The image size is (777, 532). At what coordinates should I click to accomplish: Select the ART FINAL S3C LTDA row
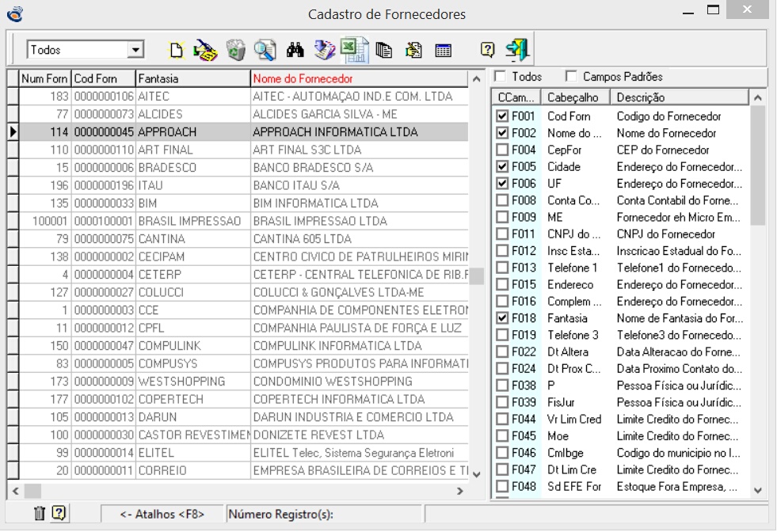238,150
